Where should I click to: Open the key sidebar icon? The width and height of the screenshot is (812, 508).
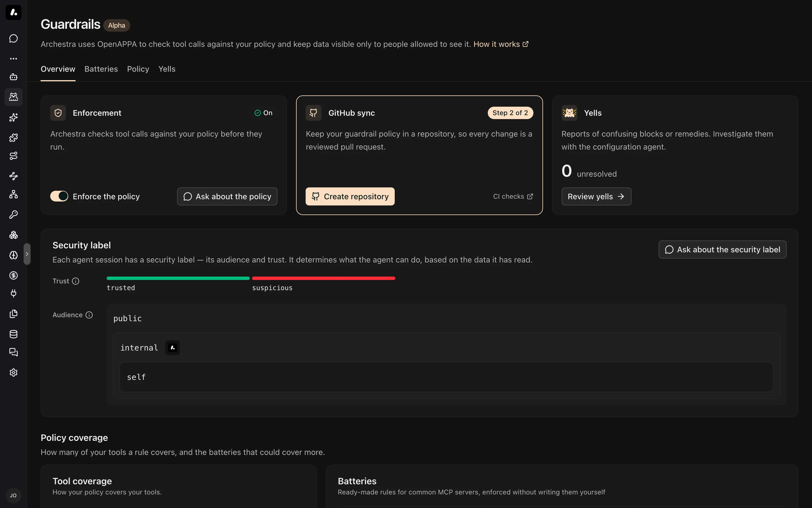(x=14, y=215)
